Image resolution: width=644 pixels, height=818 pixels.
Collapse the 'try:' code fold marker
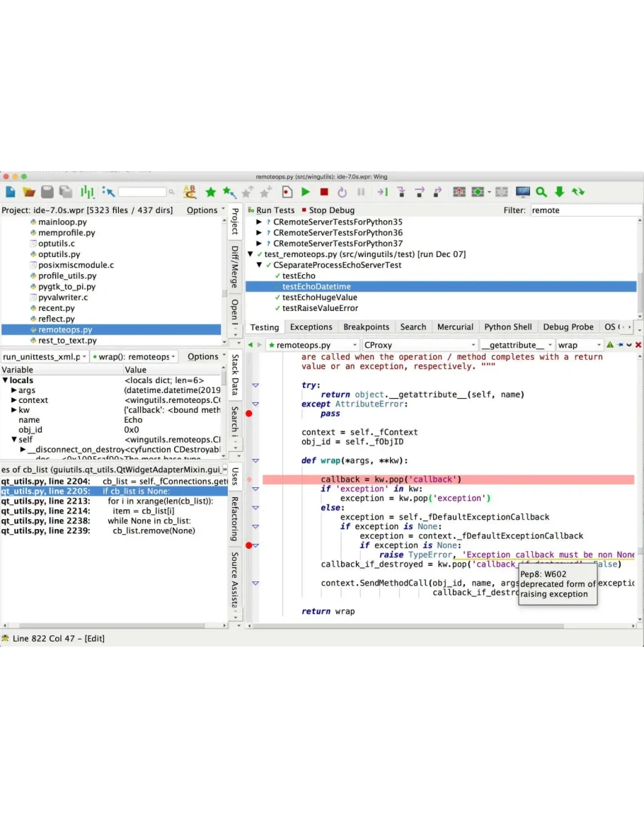click(255, 385)
